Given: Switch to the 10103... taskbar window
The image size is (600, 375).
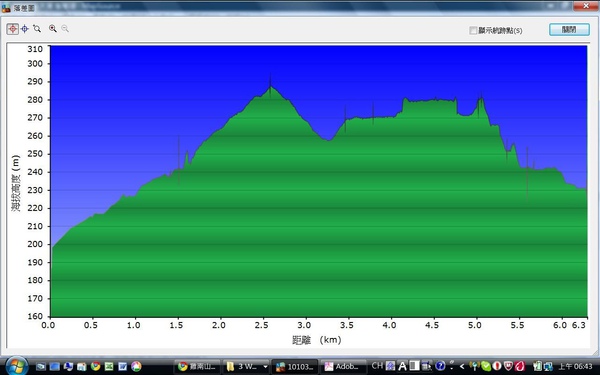Looking at the screenshot, I should pos(295,367).
